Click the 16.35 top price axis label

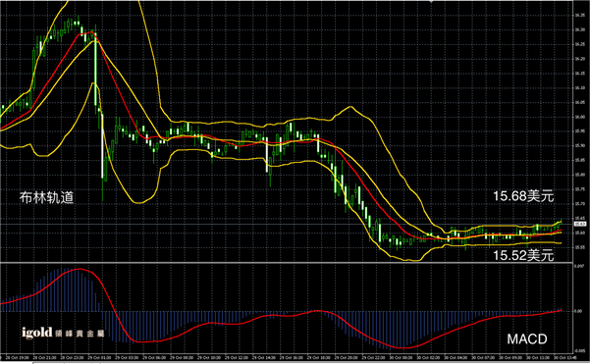point(579,16)
